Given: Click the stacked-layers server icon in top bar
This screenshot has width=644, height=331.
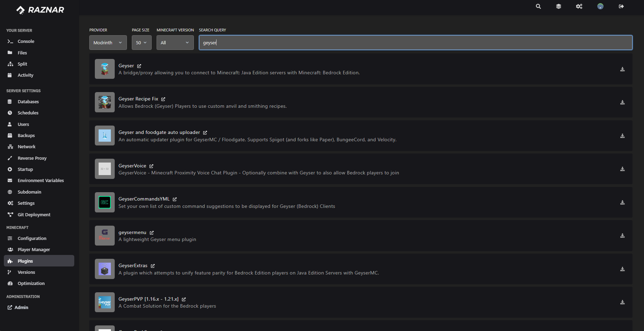Looking at the screenshot, I should coord(559,6).
